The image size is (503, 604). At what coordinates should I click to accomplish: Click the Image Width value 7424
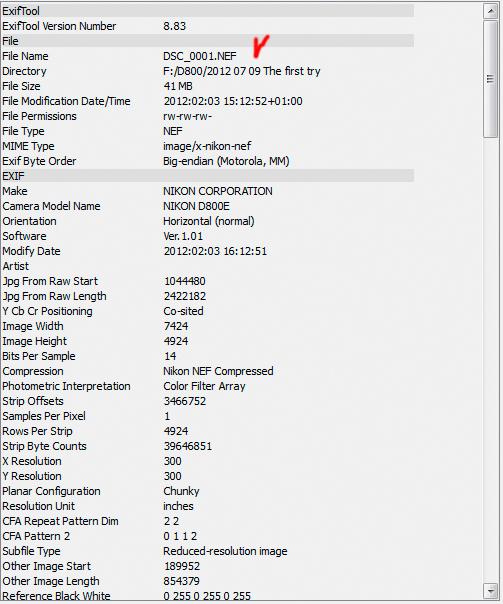176,326
